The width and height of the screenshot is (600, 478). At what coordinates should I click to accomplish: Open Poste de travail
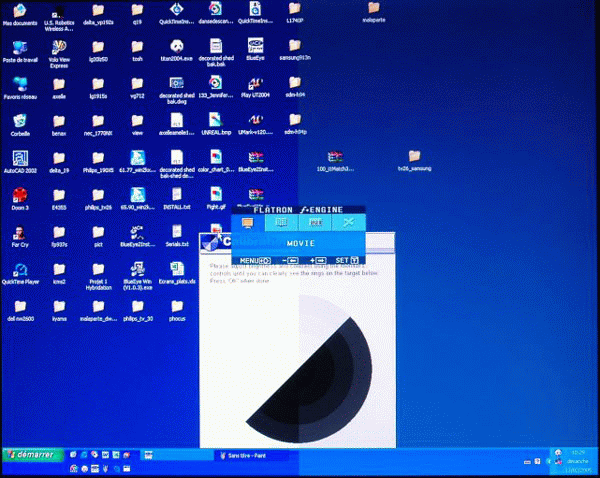20,52
